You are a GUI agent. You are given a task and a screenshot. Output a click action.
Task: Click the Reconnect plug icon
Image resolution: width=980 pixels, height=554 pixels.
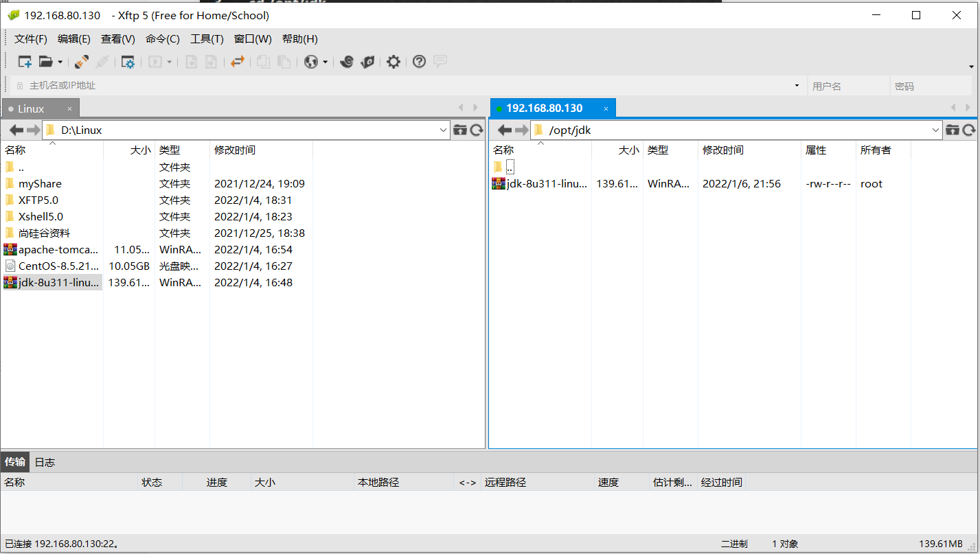tap(82, 62)
